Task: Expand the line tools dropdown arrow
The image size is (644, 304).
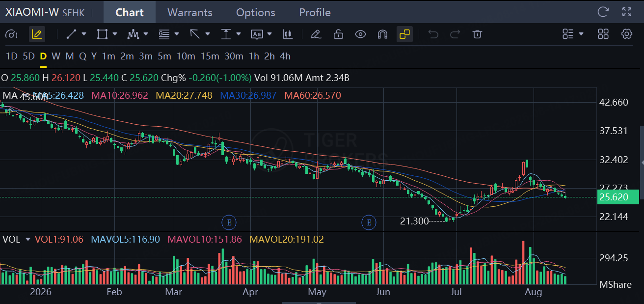Action: click(x=84, y=34)
